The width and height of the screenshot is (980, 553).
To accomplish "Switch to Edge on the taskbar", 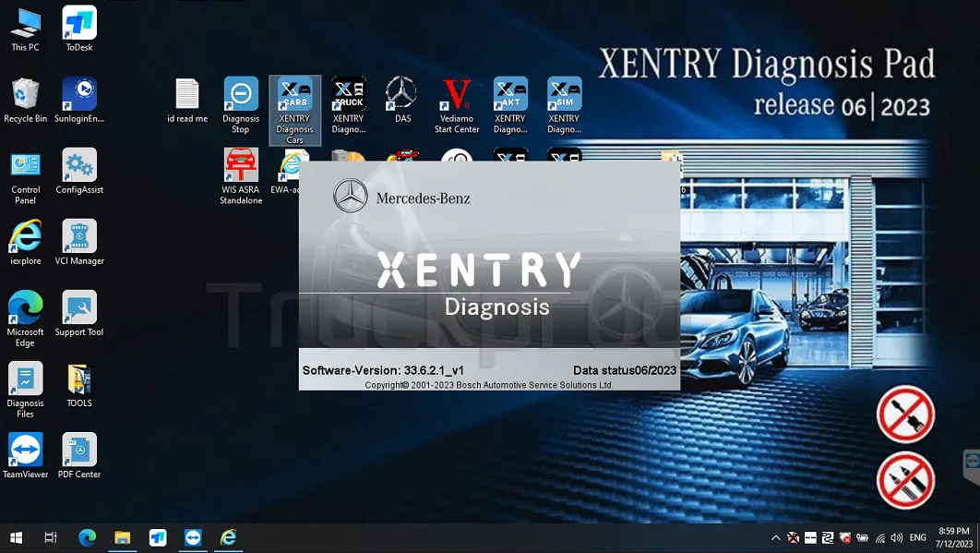I will pyautogui.click(x=87, y=537).
